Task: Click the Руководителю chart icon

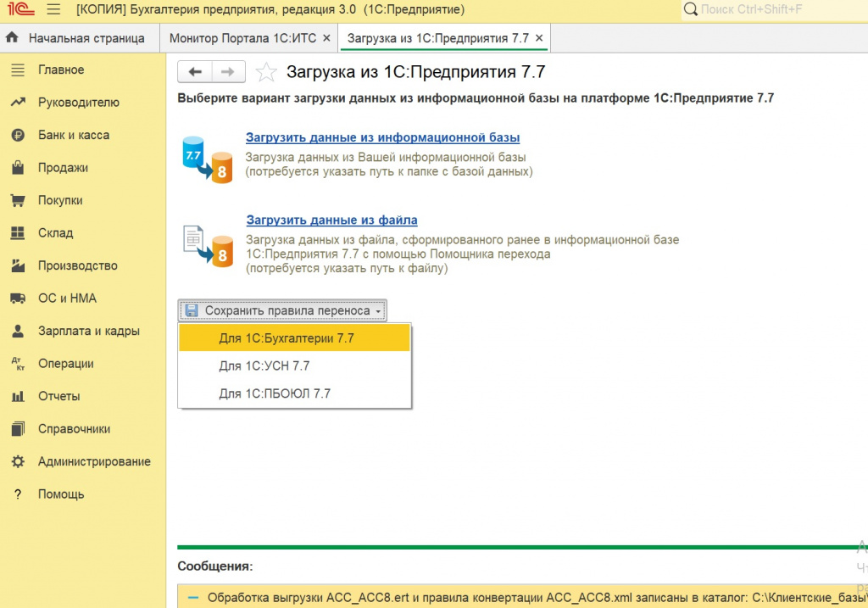Action: [x=18, y=103]
